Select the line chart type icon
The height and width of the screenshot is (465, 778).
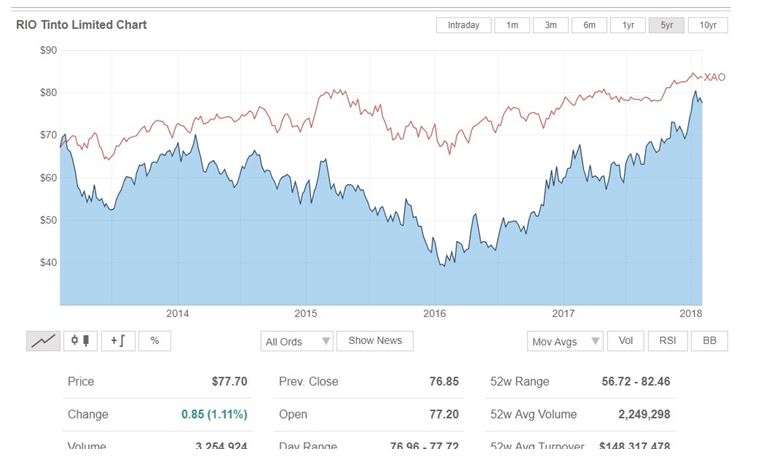[x=43, y=341]
